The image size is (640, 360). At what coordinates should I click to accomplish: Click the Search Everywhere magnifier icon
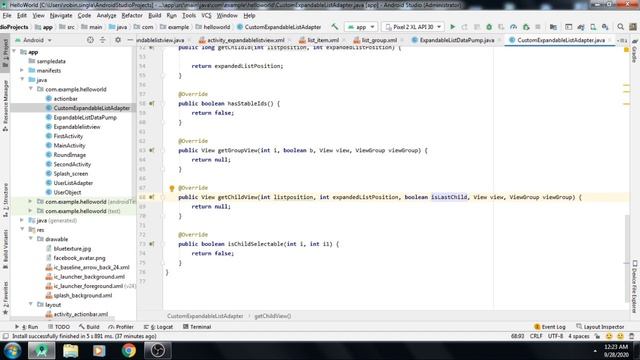[620, 27]
